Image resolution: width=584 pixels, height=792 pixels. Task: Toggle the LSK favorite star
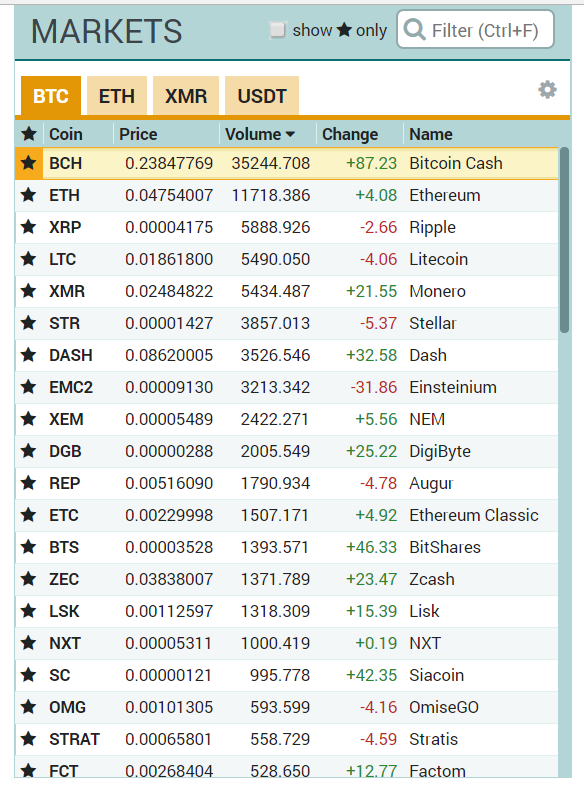pyautogui.click(x=29, y=611)
